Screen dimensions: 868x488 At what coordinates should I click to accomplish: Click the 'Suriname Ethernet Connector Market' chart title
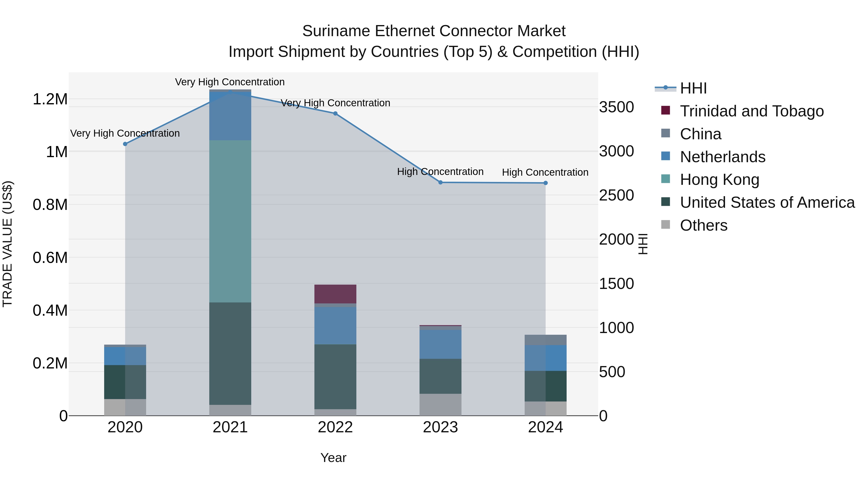(434, 31)
